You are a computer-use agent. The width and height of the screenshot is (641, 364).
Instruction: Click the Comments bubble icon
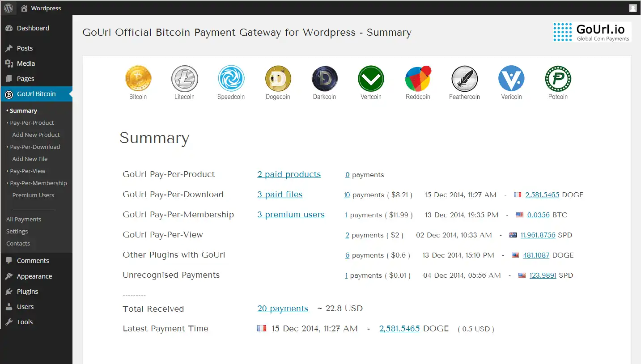[9, 261]
